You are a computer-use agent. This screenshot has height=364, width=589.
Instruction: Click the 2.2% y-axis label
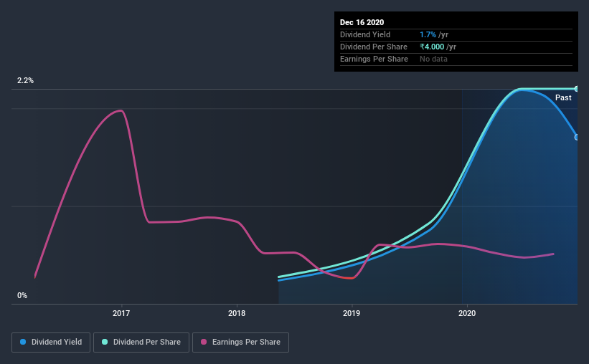25,80
